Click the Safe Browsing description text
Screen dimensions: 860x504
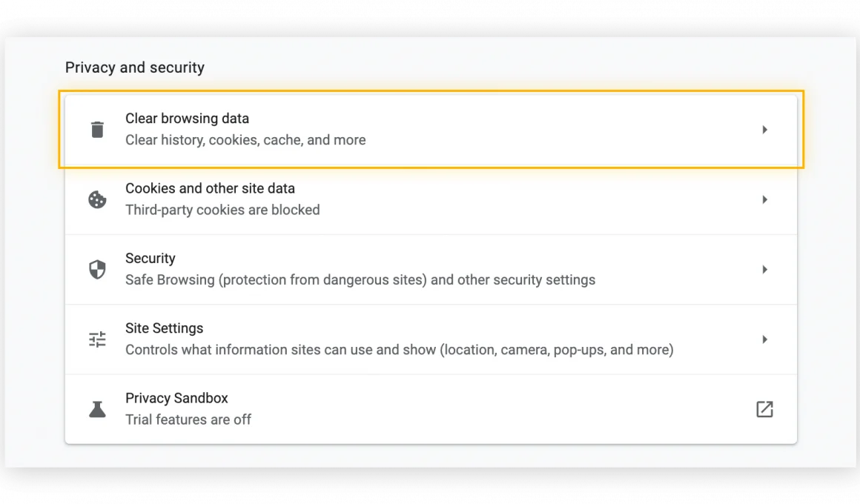click(x=360, y=280)
